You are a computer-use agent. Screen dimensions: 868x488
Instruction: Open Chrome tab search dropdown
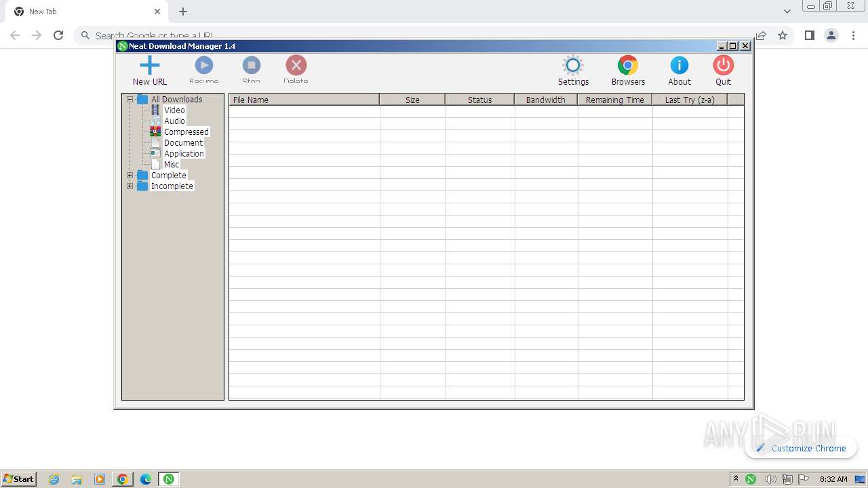(x=787, y=12)
